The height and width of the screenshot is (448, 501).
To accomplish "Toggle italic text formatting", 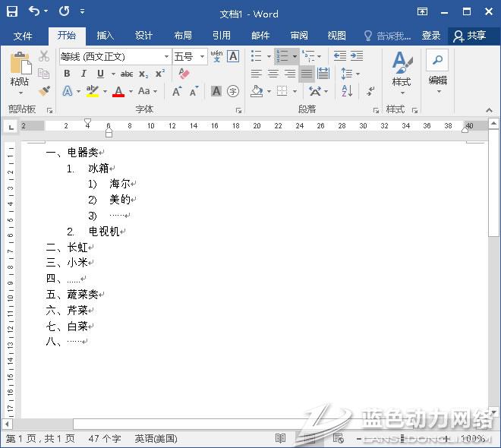I will [83, 74].
